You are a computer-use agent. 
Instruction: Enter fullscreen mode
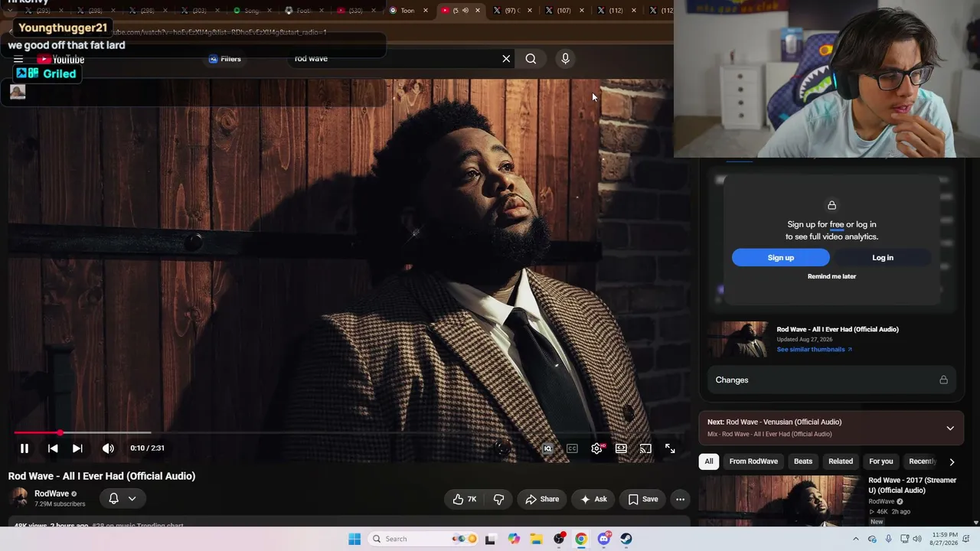670,448
